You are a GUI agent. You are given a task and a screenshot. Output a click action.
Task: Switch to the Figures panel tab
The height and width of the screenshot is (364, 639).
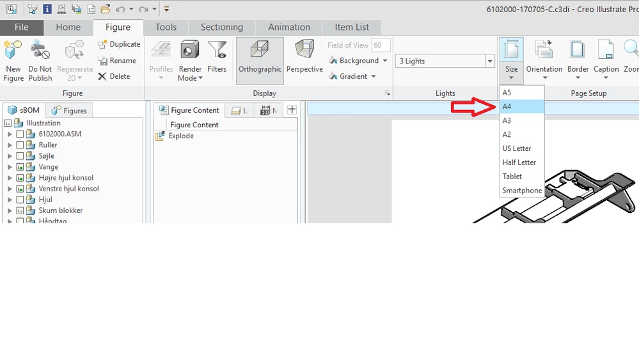[69, 111]
